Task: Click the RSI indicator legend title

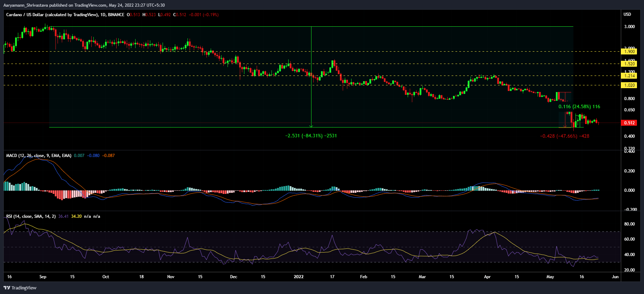Action: coord(31,216)
